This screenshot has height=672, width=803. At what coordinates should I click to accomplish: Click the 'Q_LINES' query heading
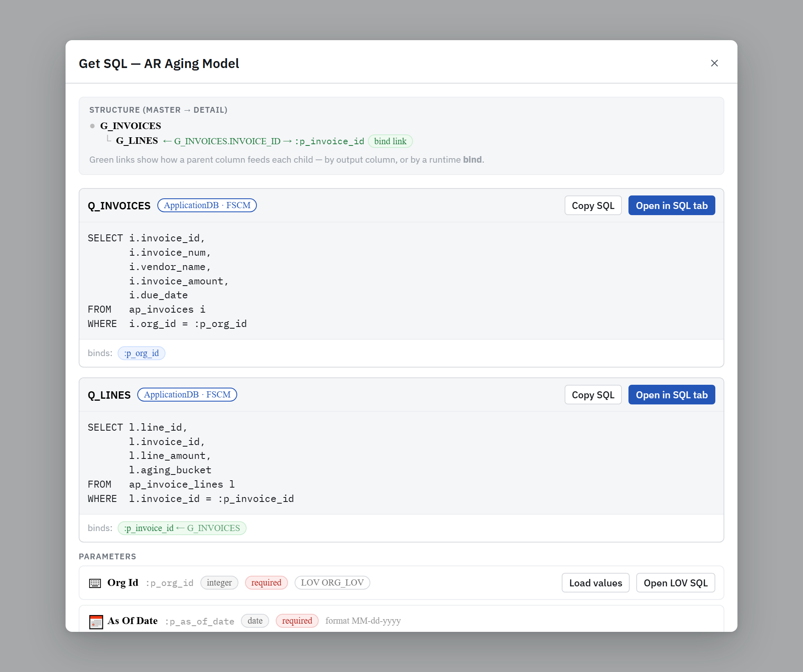[x=109, y=395]
